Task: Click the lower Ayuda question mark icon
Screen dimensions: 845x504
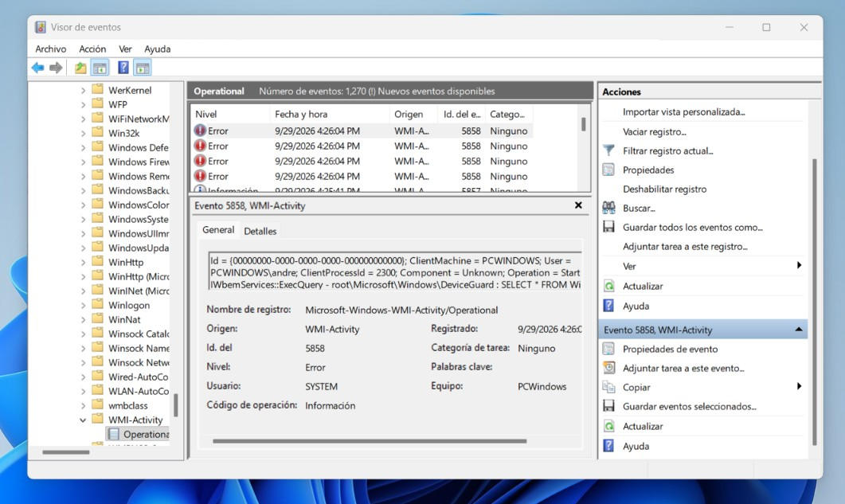Action: click(x=608, y=446)
